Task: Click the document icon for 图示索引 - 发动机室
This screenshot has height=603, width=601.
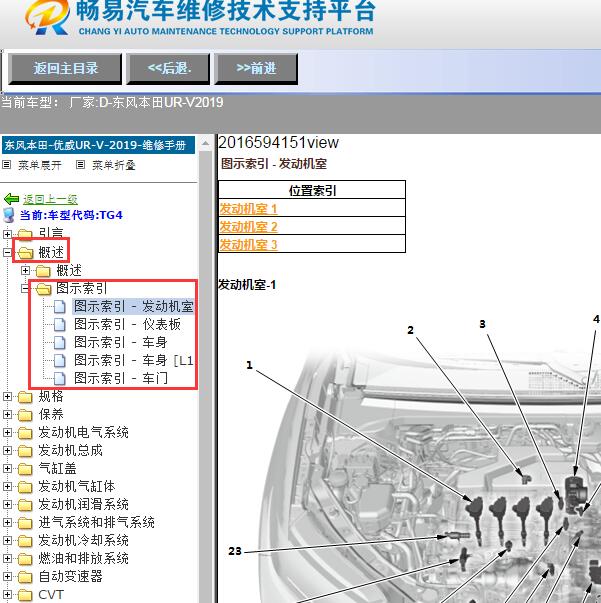Action: [60, 306]
